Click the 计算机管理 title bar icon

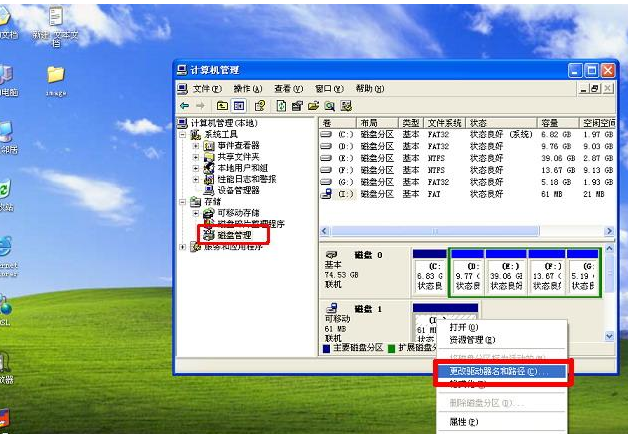[x=182, y=70]
